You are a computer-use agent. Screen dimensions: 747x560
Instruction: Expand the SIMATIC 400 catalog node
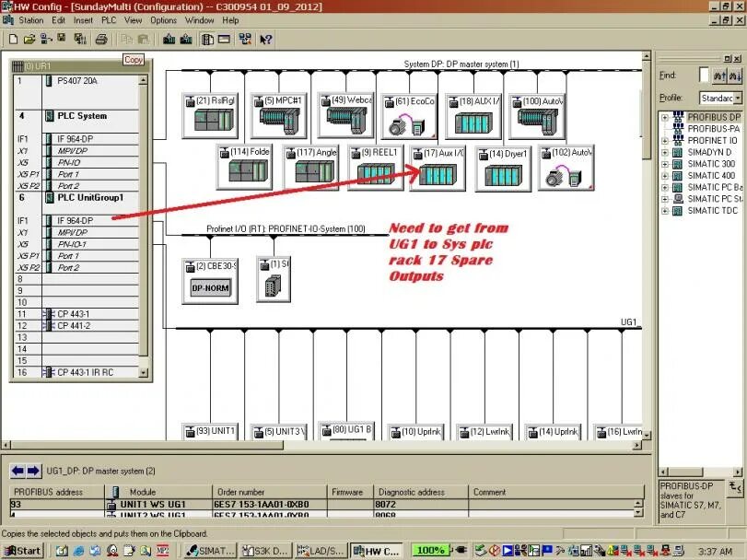click(665, 176)
